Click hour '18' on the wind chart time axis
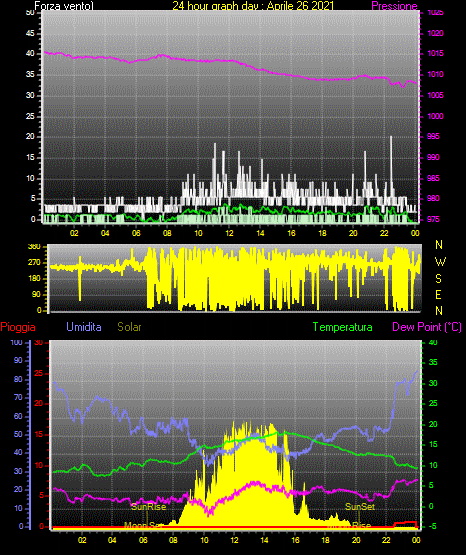 pos(322,233)
